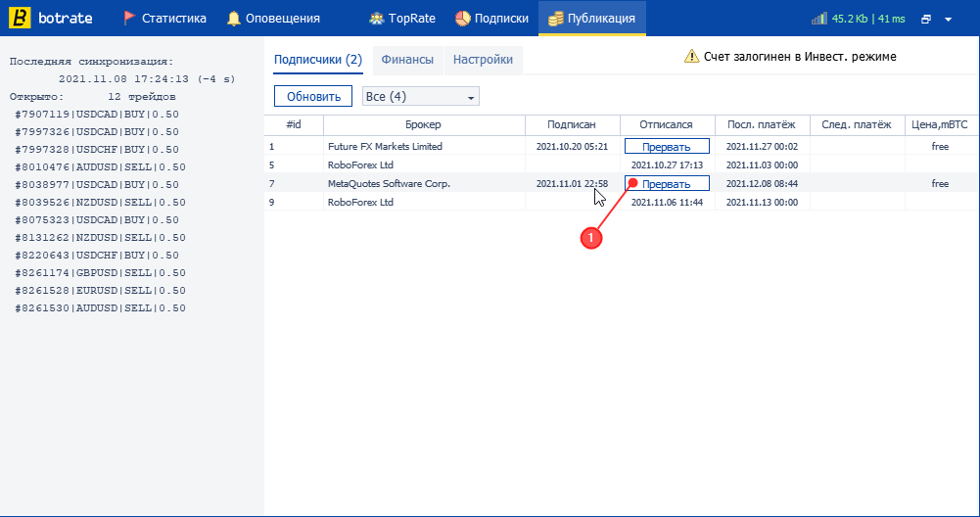Expand the Все (4) filter dropdown
Image resolution: width=980 pixels, height=517 pixels.
[x=421, y=96]
